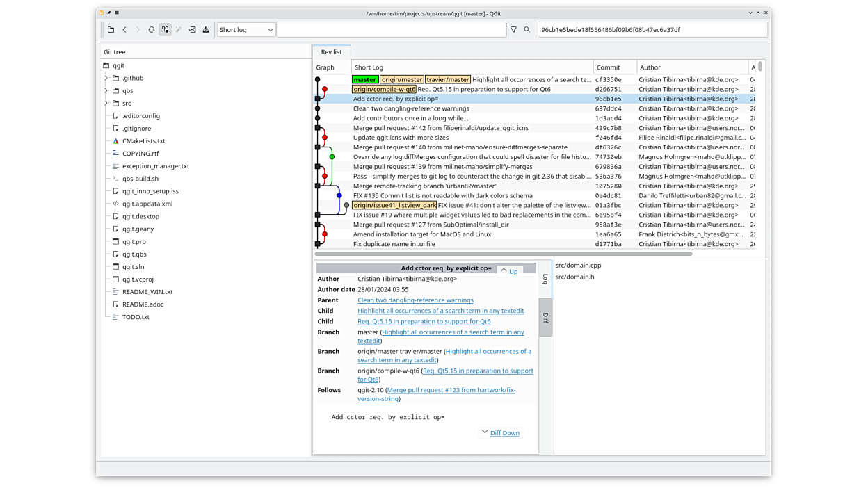The height and width of the screenshot is (488, 868).
Task: Select src/domain.cpp in the file list
Action: click(x=578, y=266)
